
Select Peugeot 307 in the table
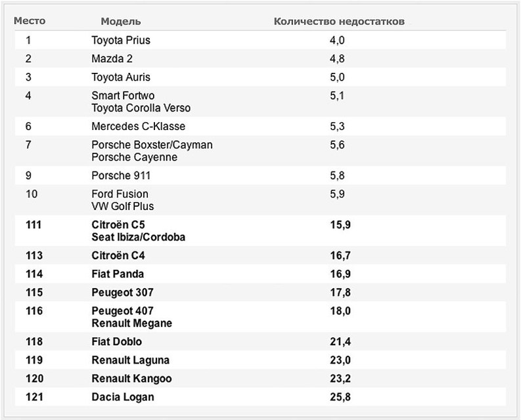(x=122, y=293)
